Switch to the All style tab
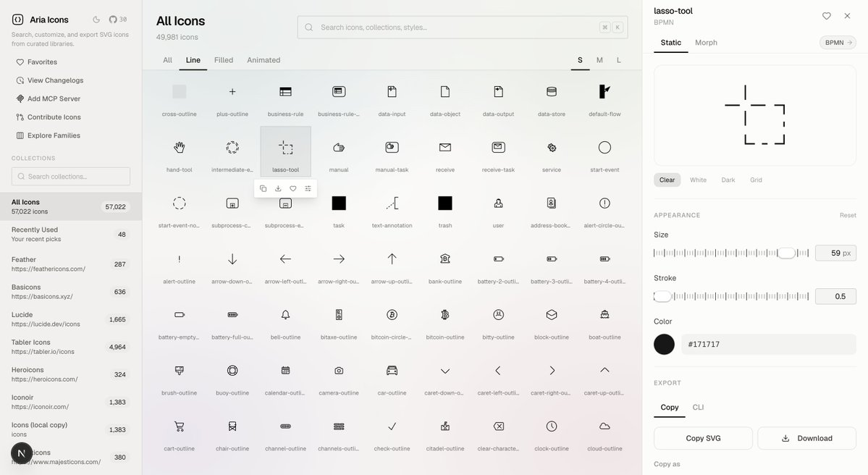This screenshot has height=475, width=868. [168, 60]
